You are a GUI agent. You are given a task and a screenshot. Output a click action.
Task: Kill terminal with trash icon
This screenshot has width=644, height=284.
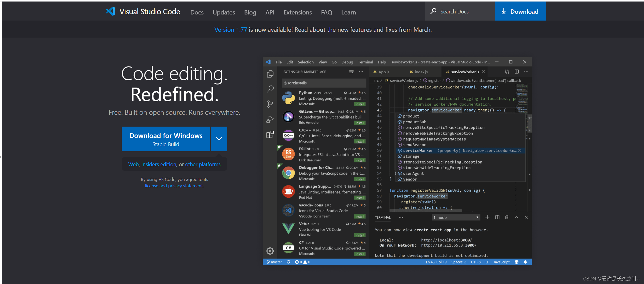pos(507,217)
